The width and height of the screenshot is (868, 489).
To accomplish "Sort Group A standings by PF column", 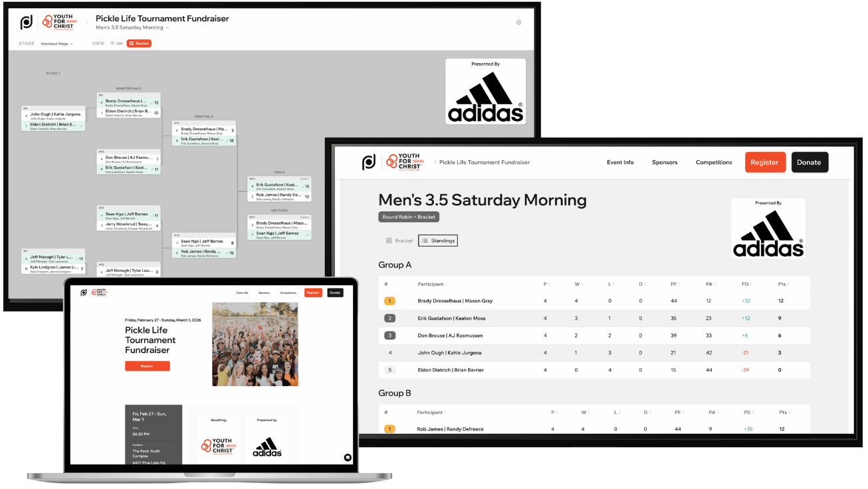I will point(676,284).
